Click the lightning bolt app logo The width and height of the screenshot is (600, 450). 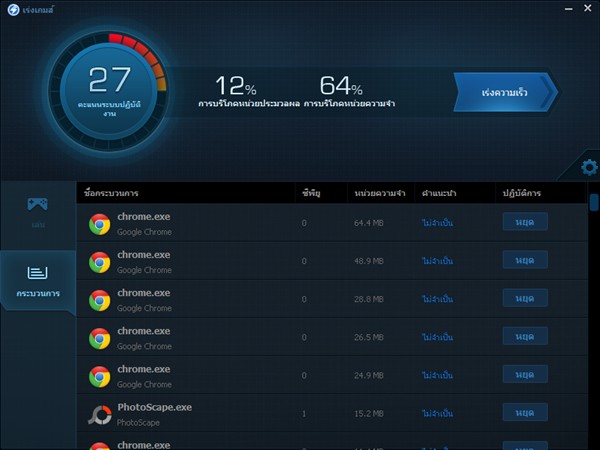coord(13,10)
